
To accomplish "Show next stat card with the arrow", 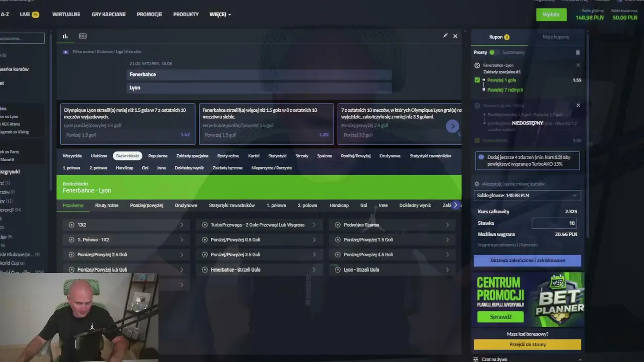I will coord(453,126).
